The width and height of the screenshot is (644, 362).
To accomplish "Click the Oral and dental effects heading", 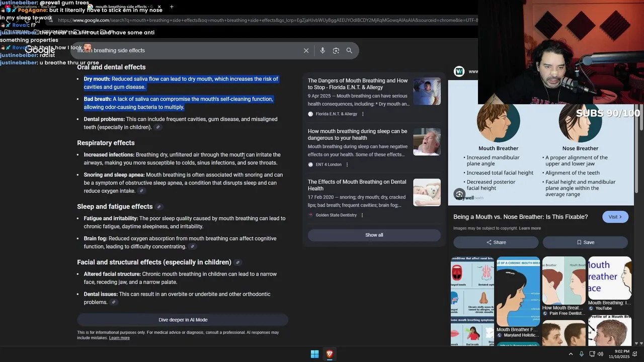I will 111,67.
